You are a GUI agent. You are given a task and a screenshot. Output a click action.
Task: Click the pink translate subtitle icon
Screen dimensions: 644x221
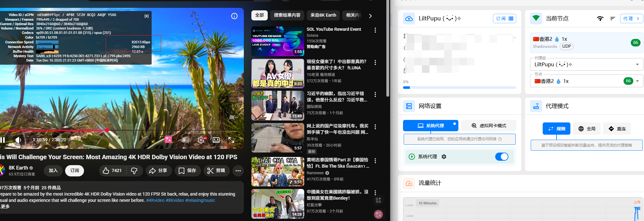[168, 140]
